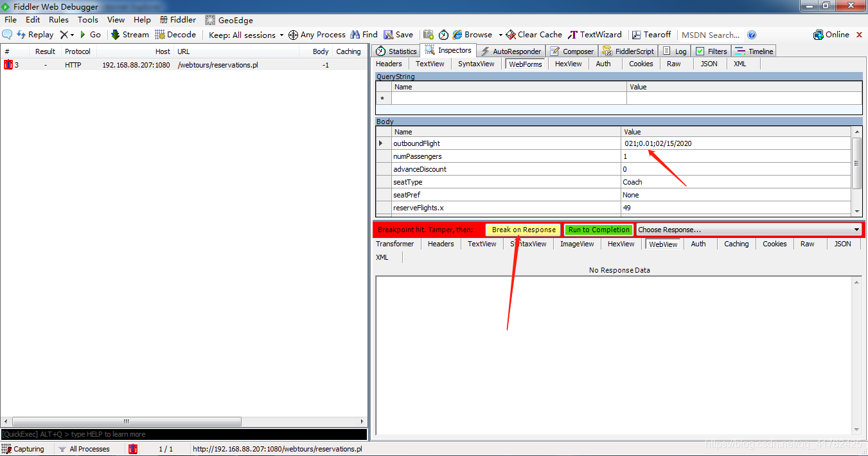Click the Fiddler menu item
This screenshot has width=868, height=456.
[178, 20]
